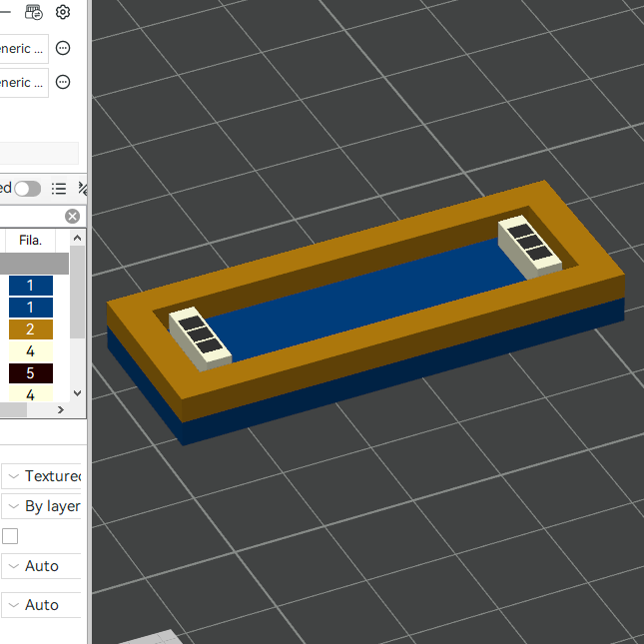
Task: Open the lower Auto dropdown
Action: 41,605
